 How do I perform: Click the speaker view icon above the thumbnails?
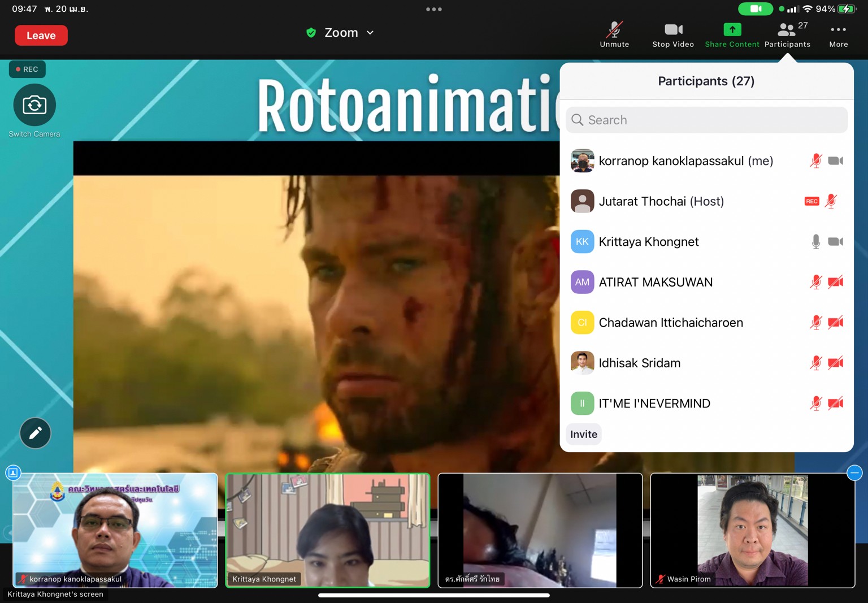coord(13,472)
